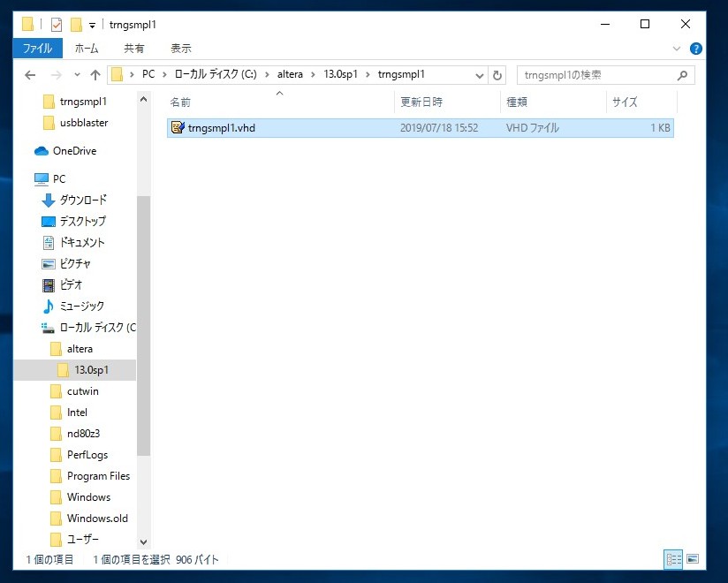Image resolution: width=728 pixels, height=583 pixels.
Task: Select the nd80z3 folder in tree
Action: click(x=75, y=434)
